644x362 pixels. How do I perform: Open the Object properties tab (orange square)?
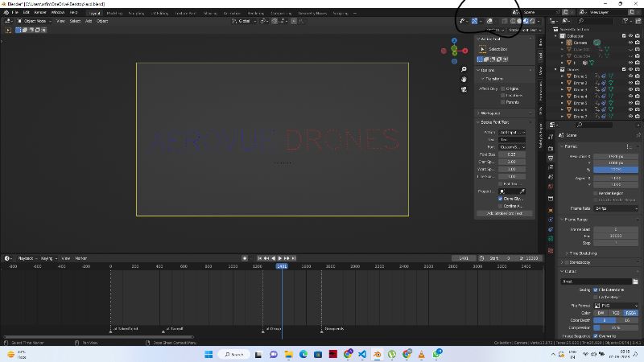[x=551, y=210]
